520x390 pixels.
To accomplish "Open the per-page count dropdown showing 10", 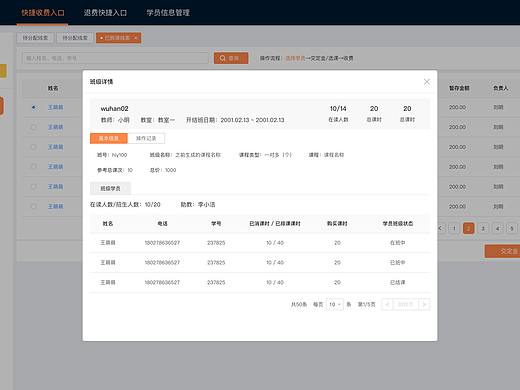I will [x=334, y=304].
